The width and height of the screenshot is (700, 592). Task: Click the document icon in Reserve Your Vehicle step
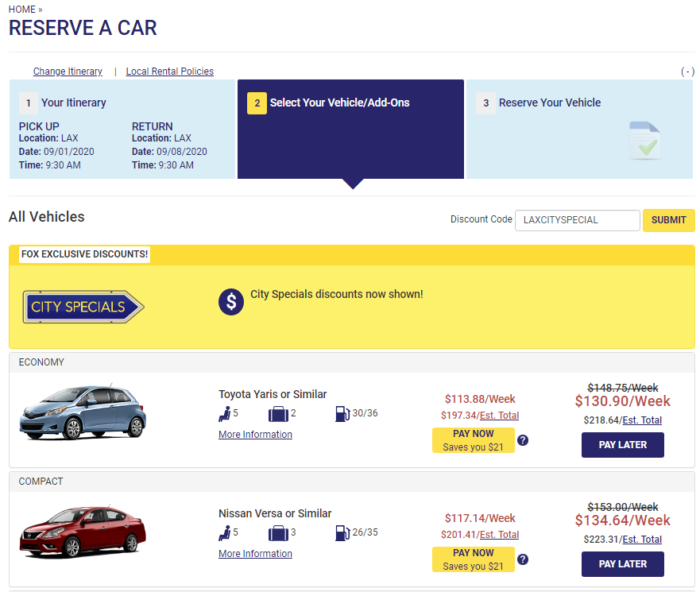pos(644,141)
